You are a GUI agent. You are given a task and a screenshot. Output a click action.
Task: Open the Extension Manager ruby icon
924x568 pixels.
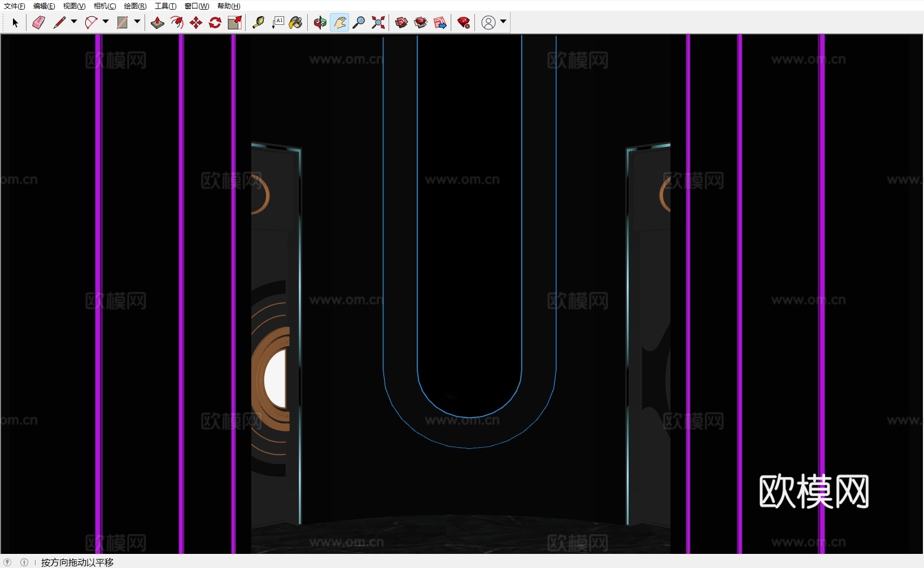(x=464, y=23)
